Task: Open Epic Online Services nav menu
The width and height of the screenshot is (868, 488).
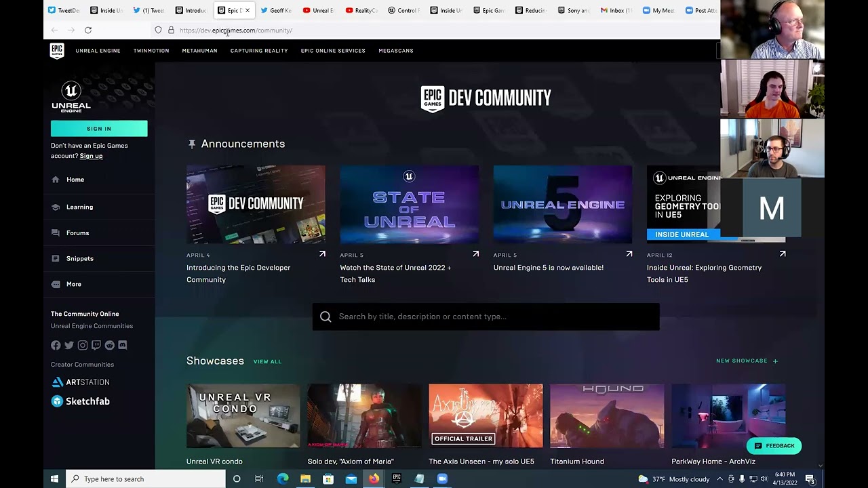Action: pos(333,51)
